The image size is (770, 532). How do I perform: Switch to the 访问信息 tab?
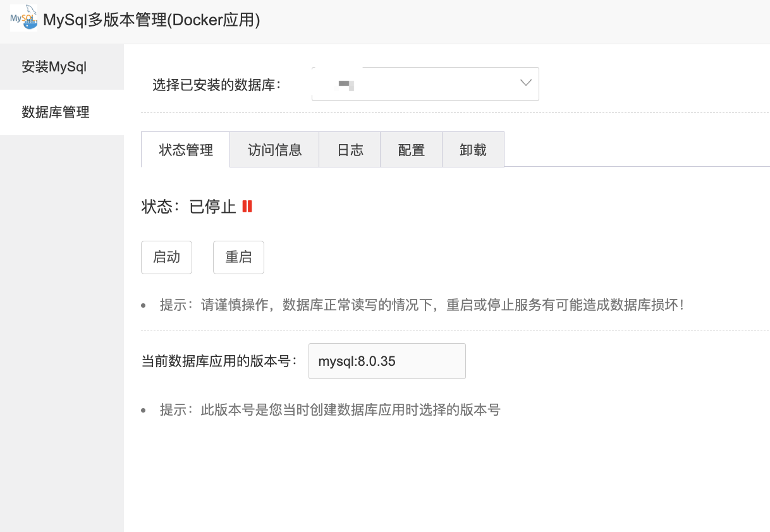[275, 150]
